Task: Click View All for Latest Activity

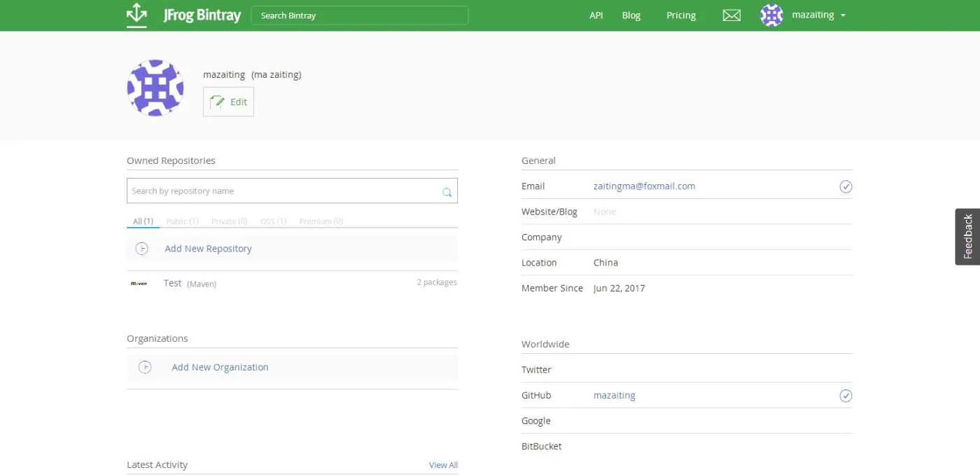Action: (443, 465)
